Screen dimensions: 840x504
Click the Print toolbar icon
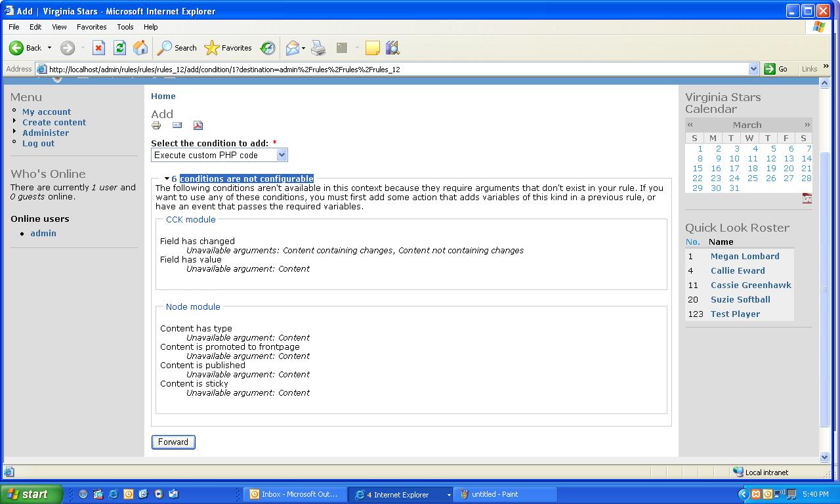tap(318, 48)
